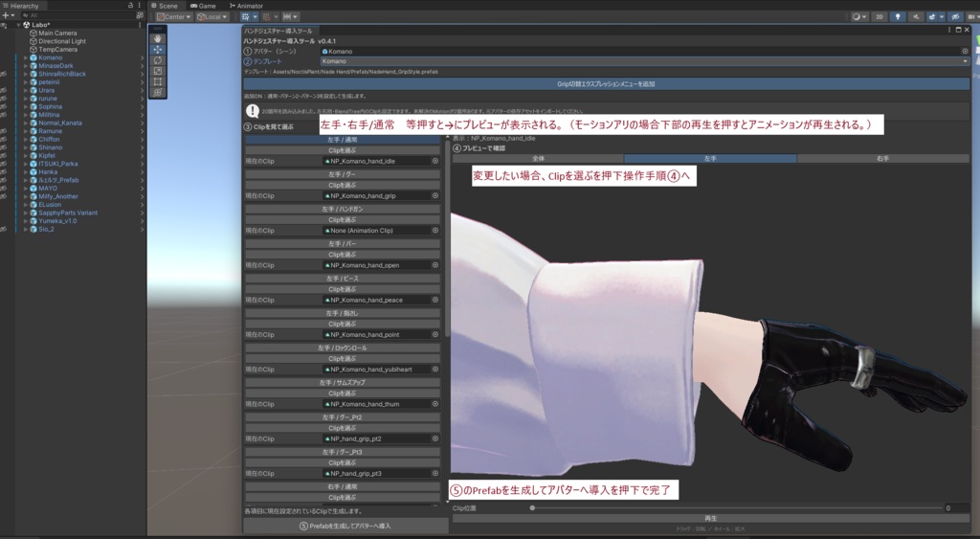Toggle hidden objects visibility in Scene
The height and width of the screenshot is (539, 980).
tap(955, 17)
